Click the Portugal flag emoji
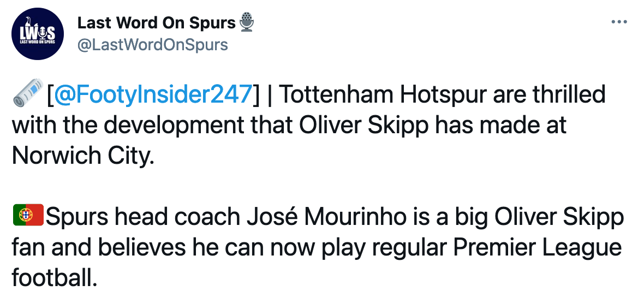 27,217
